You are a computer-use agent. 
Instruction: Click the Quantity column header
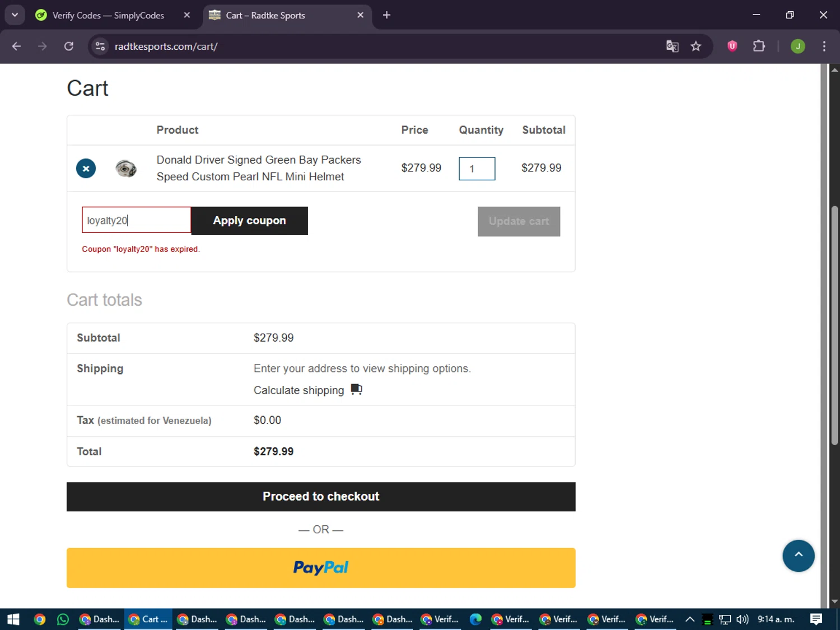click(x=481, y=130)
